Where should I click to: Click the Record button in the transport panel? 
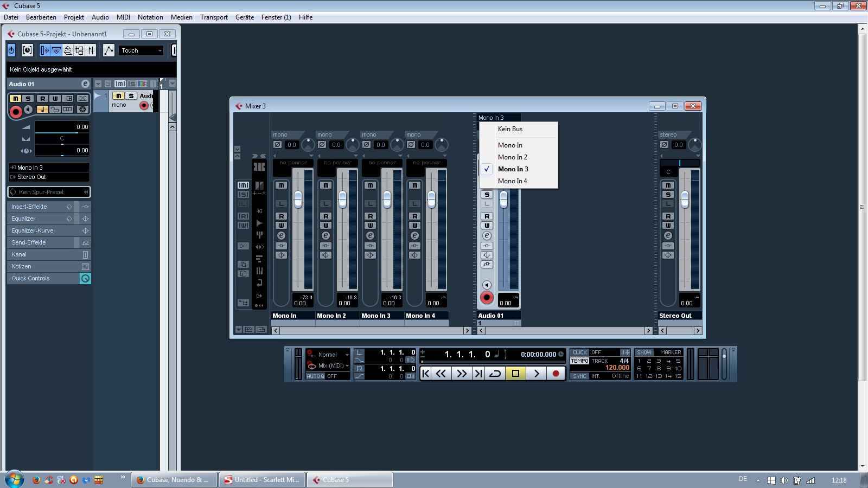pyautogui.click(x=556, y=373)
